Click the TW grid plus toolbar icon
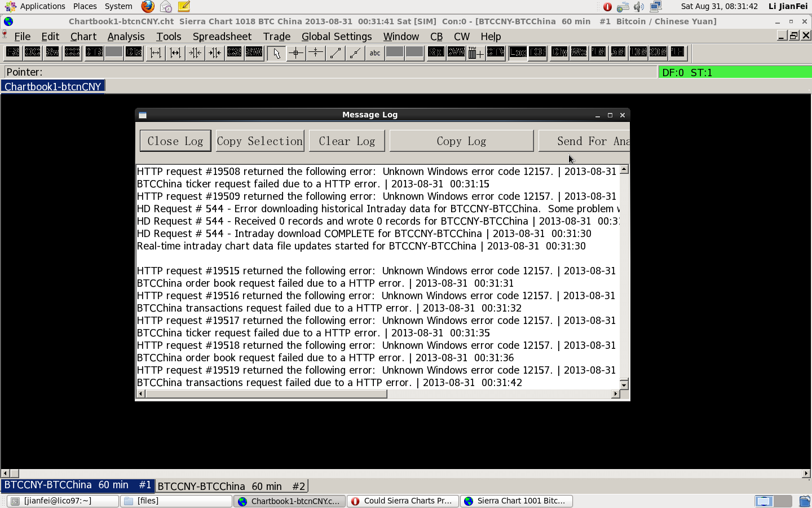Image resolution: width=812 pixels, height=508 pixels. pyautogui.click(x=475, y=52)
